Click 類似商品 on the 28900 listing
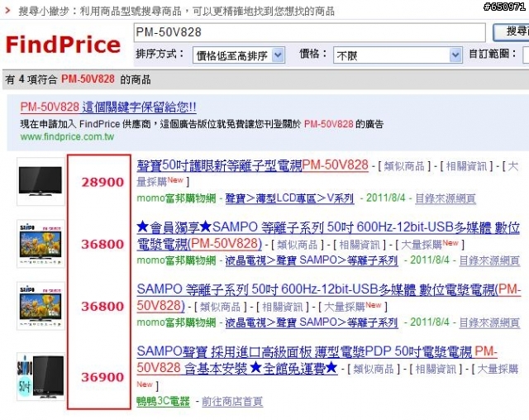The width and height of the screenshot is (529, 420). tap(404, 166)
